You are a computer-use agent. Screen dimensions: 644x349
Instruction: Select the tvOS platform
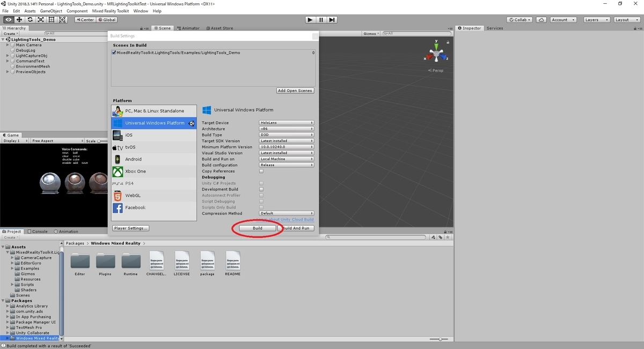point(154,147)
